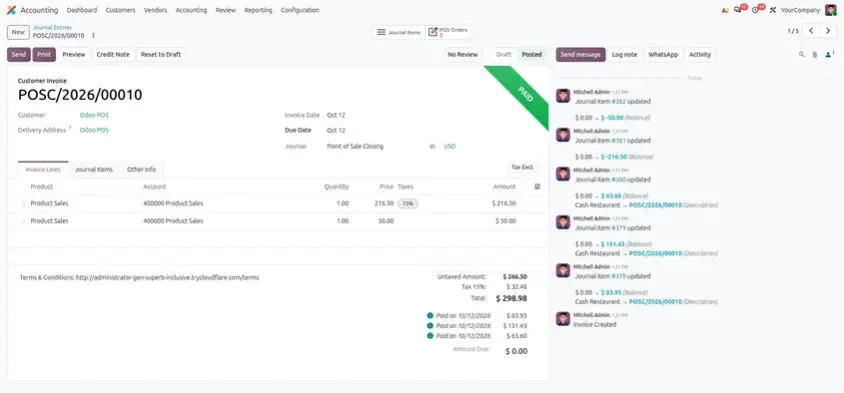Click the Due Date Oct 12 field
The image size is (844, 393).
click(336, 130)
